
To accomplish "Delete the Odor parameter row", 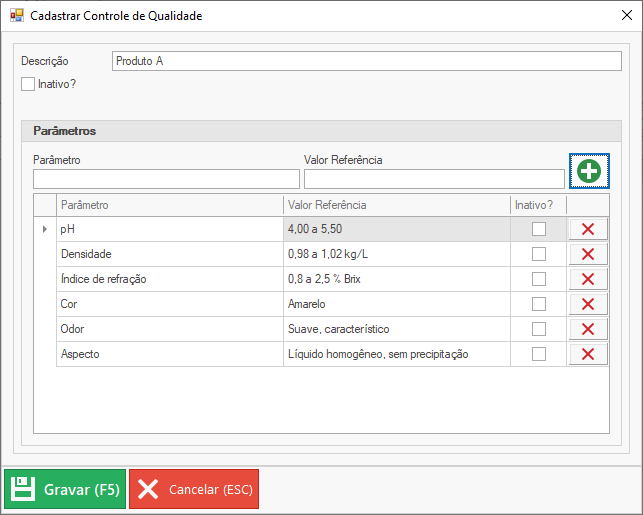I will (587, 329).
